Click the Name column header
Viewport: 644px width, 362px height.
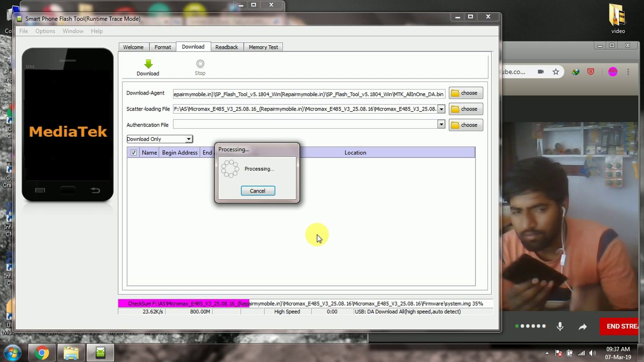[x=149, y=153]
